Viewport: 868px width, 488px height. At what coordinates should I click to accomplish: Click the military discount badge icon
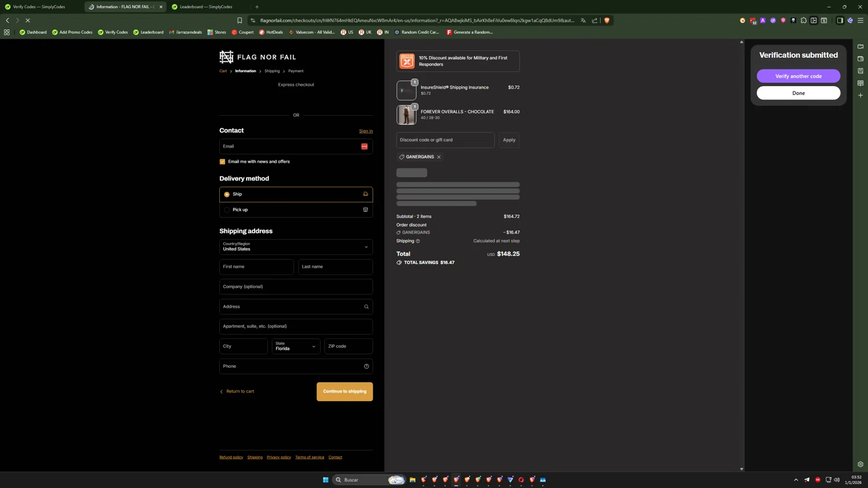coord(407,61)
